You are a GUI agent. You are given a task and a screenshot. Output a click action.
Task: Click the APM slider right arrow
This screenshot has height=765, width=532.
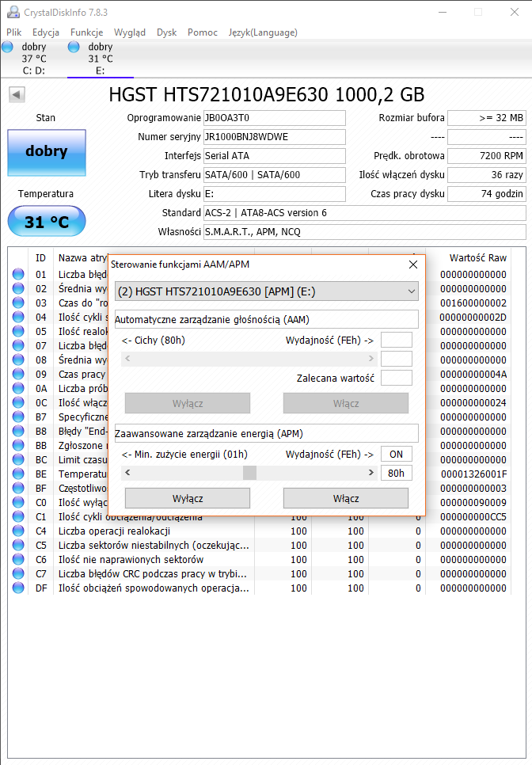click(371, 473)
